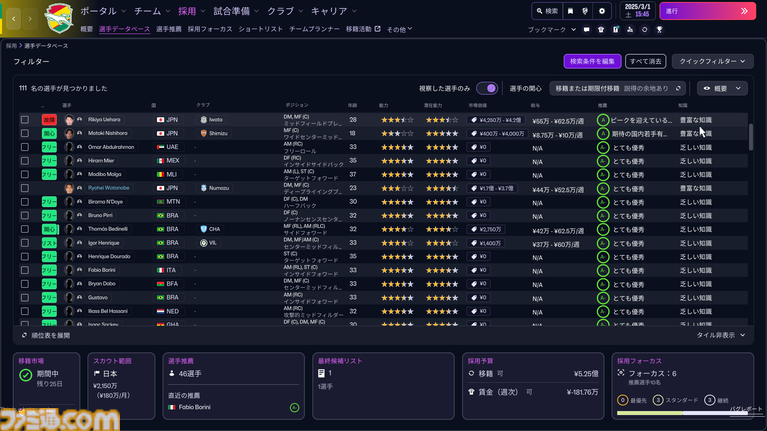767x431 pixels.
Task: Toggle the 視察した選手のみ switch
Action: click(x=487, y=88)
